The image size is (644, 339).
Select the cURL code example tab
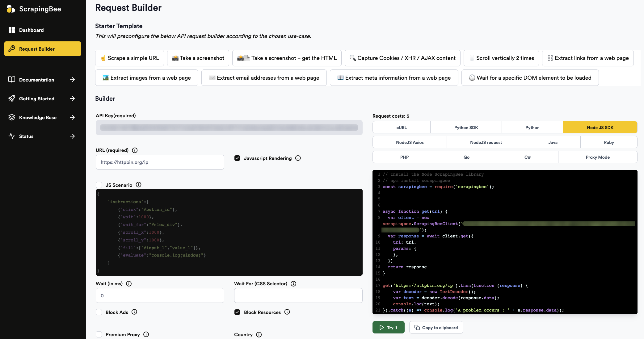point(401,127)
